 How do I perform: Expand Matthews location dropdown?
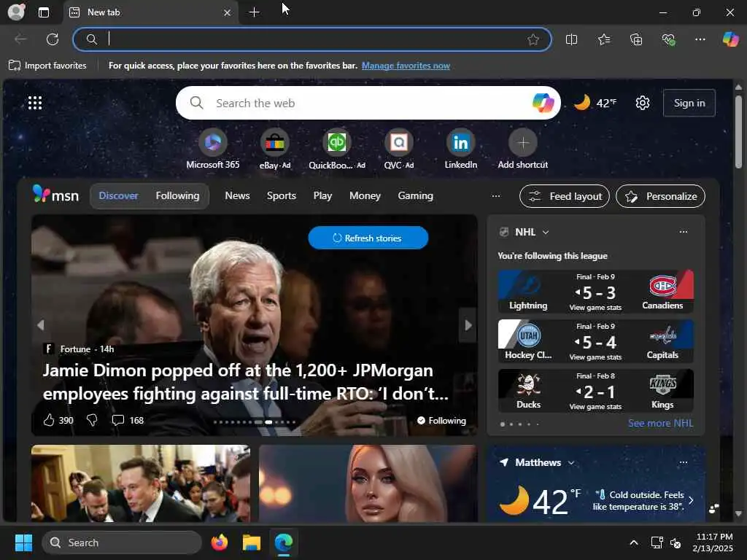tap(570, 463)
